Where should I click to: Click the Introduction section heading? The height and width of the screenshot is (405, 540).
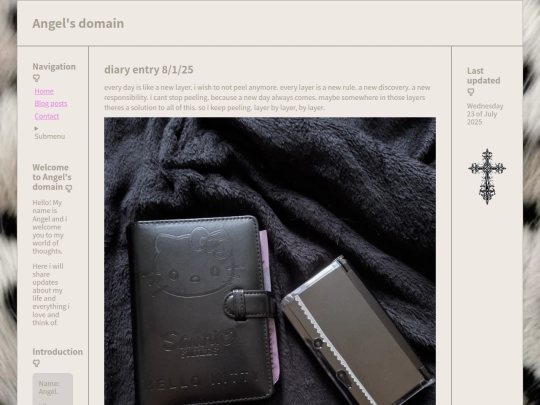pos(58,352)
